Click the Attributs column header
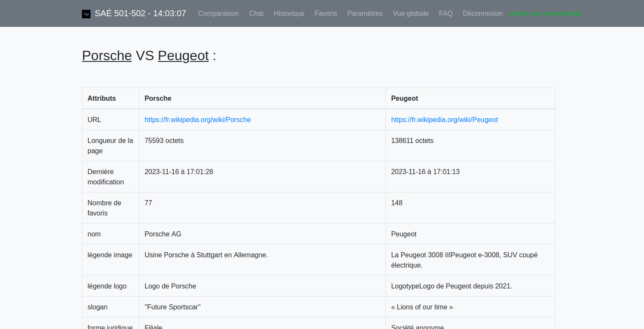 102,98
